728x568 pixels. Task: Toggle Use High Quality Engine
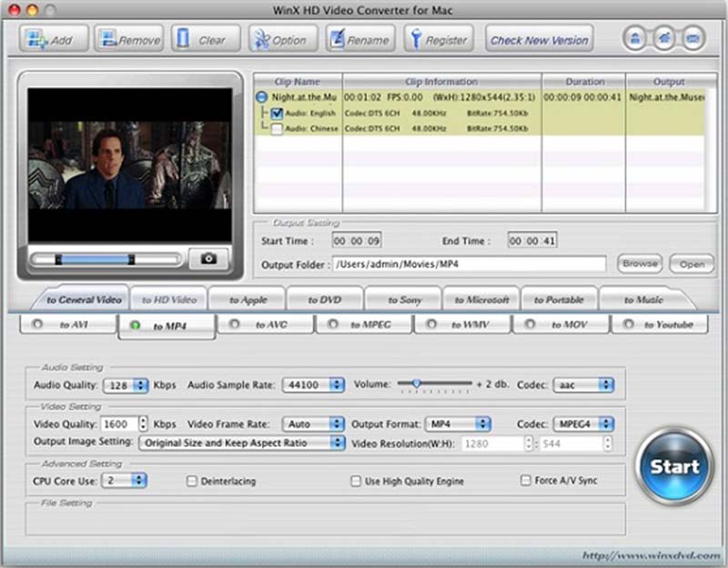[x=356, y=480]
